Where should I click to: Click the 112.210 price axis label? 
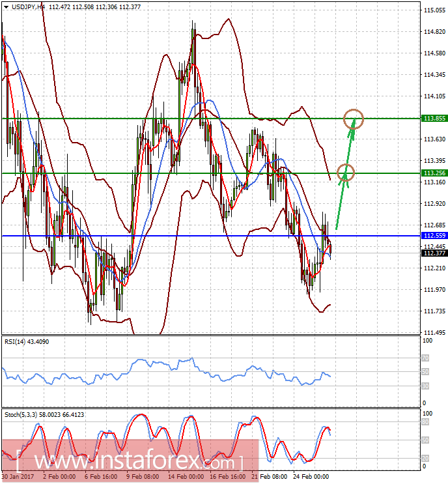coord(435,268)
